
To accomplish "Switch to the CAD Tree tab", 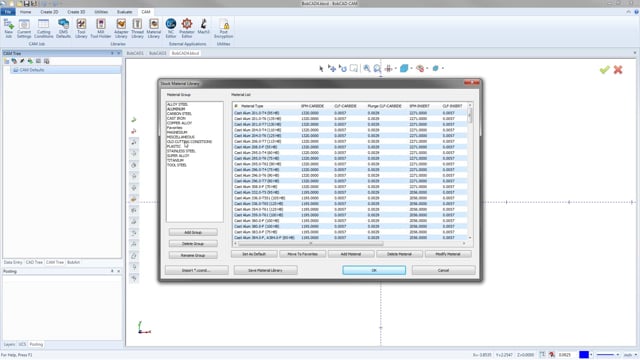I will coord(34,262).
